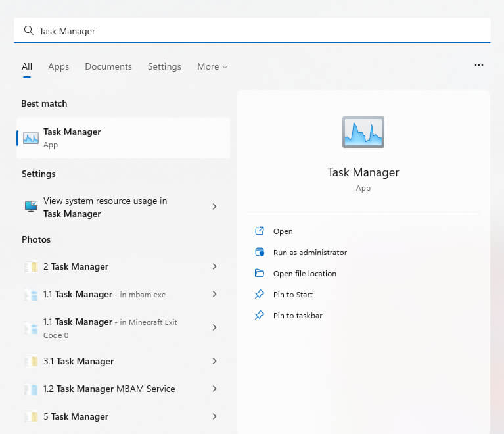Select Task Manager best match result
The height and width of the screenshot is (434, 504).
123,138
